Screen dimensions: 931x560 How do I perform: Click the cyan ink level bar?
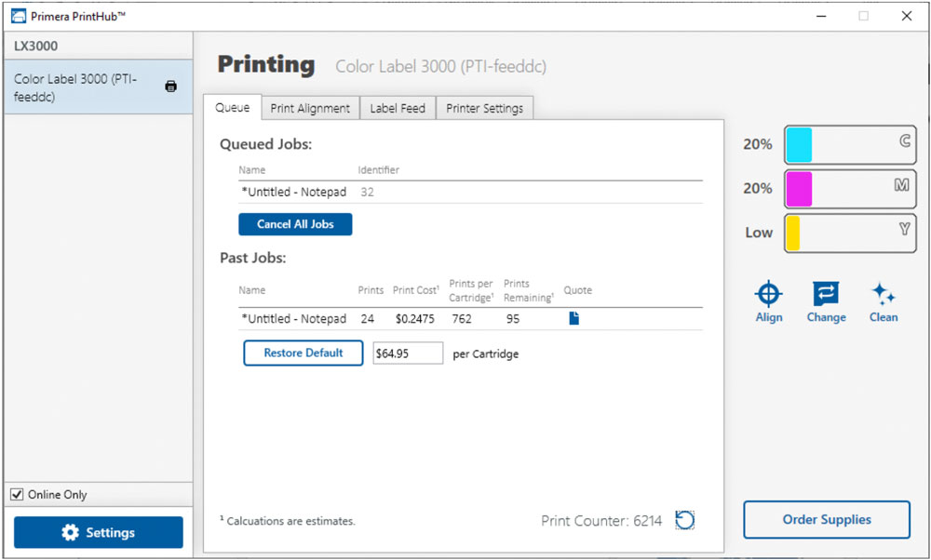(x=850, y=145)
